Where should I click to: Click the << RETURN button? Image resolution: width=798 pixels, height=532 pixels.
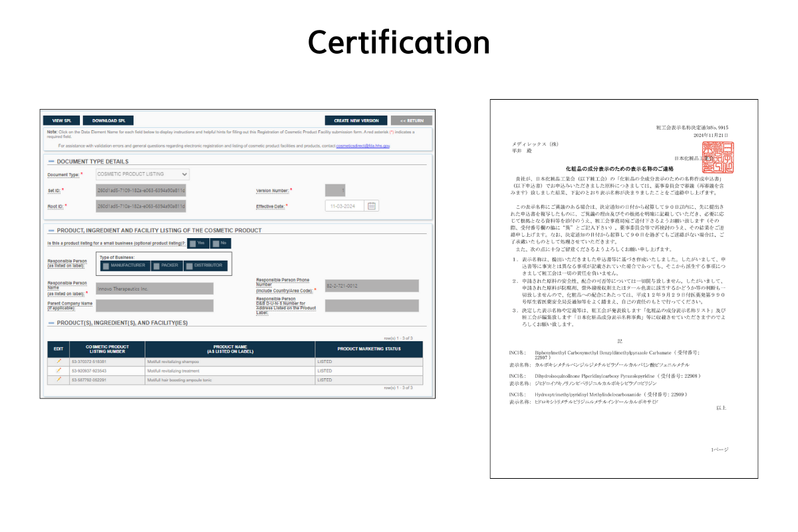[x=412, y=120]
